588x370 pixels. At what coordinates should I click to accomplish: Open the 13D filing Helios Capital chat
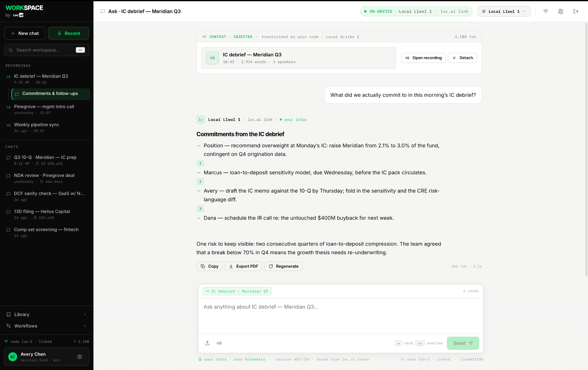tap(47, 214)
